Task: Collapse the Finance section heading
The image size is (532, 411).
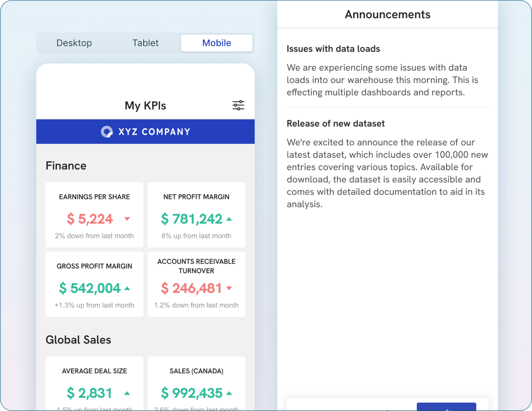Action: 66,165
